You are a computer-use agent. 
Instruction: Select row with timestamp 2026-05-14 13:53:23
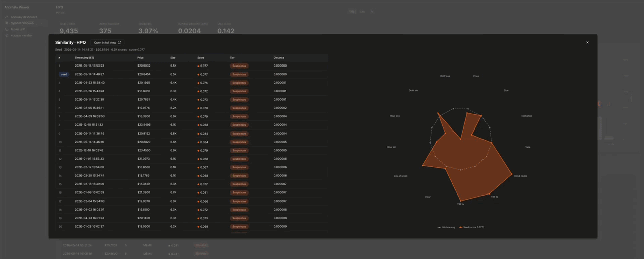point(191,66)
